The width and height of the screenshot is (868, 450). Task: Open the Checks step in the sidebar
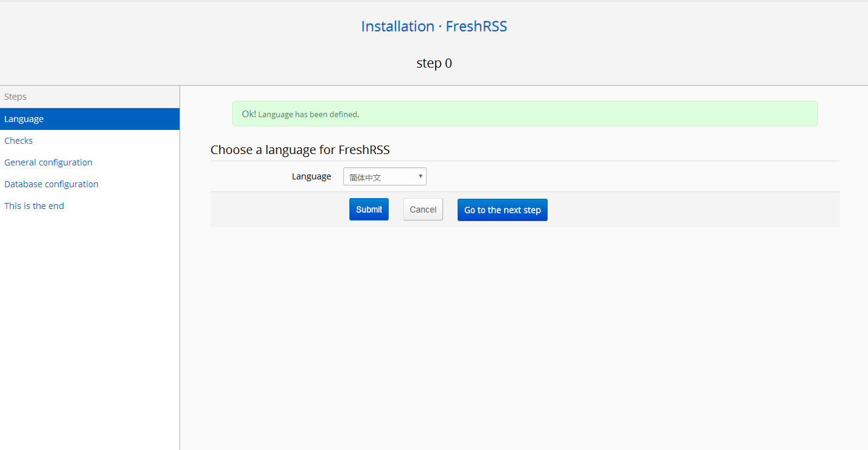[x=89, y=141]
